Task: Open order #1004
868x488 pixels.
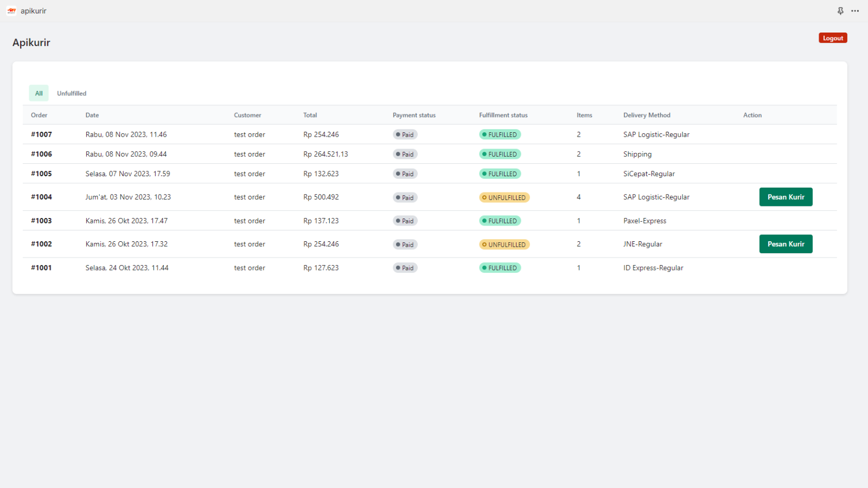Action: 42,197
